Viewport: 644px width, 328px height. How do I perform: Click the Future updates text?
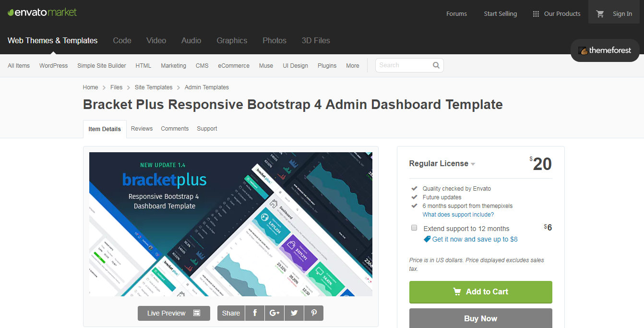(442, 197)
